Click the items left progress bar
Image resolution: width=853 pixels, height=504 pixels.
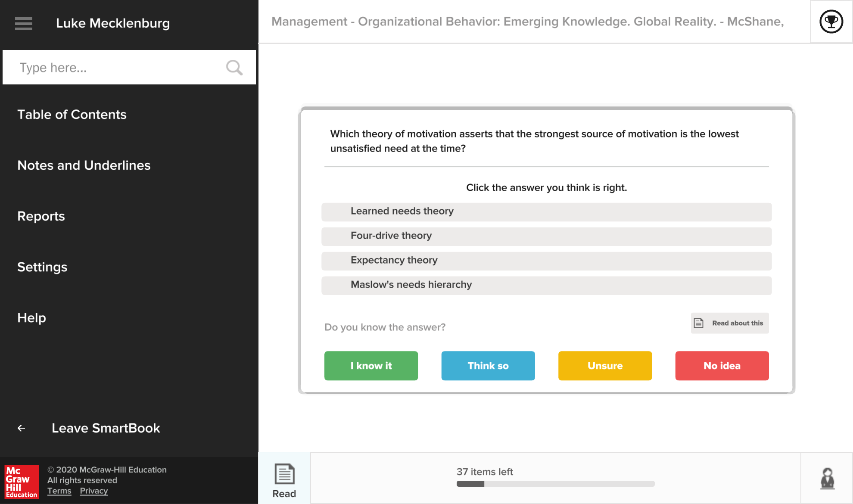pyautogui.click(x=556, y=484)
